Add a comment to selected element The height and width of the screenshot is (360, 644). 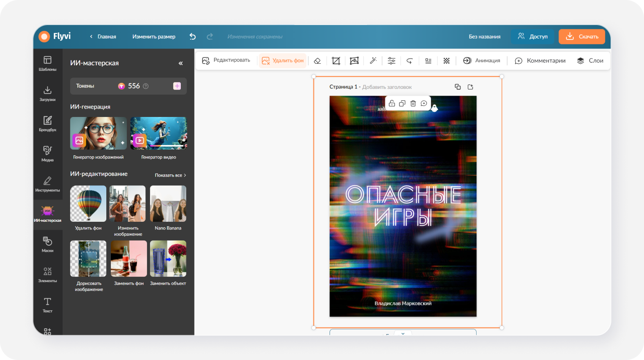[424, 103]
